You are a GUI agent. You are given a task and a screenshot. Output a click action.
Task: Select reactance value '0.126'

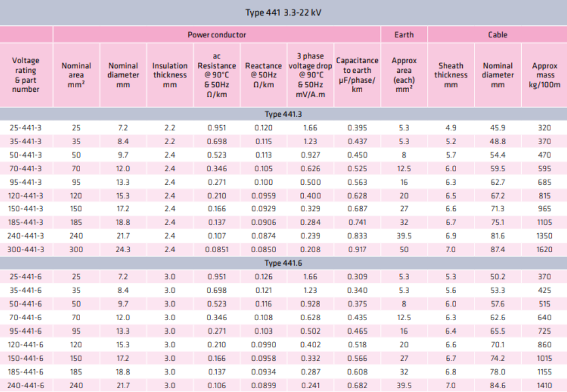click(263, 277)
